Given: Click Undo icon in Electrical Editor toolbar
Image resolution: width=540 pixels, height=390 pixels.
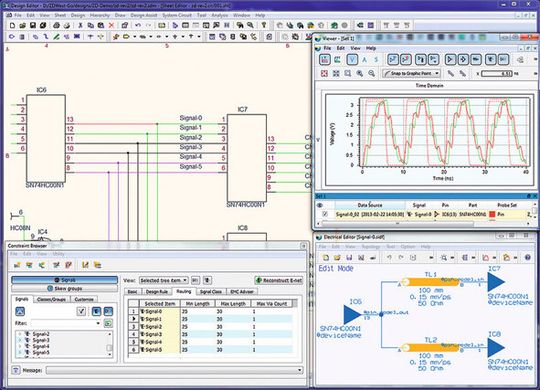Looking at the screenshot, I should (x=389, y=257).
